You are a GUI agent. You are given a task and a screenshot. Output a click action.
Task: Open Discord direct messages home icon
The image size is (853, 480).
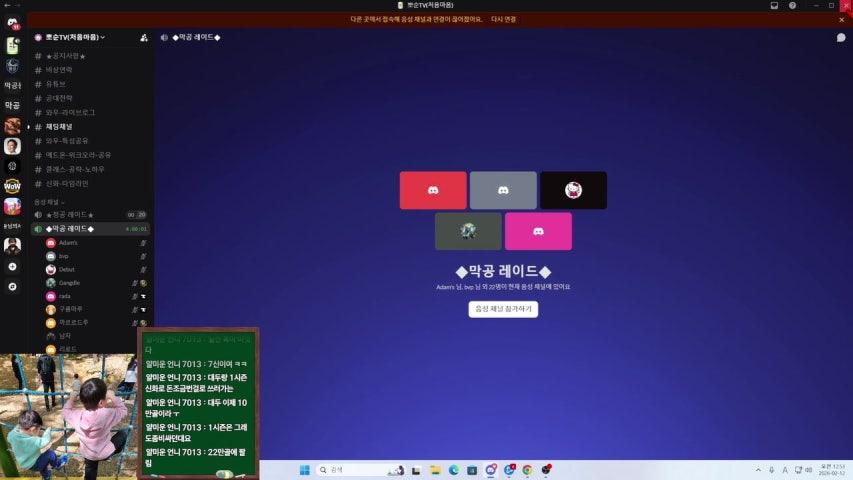point(12,23)
